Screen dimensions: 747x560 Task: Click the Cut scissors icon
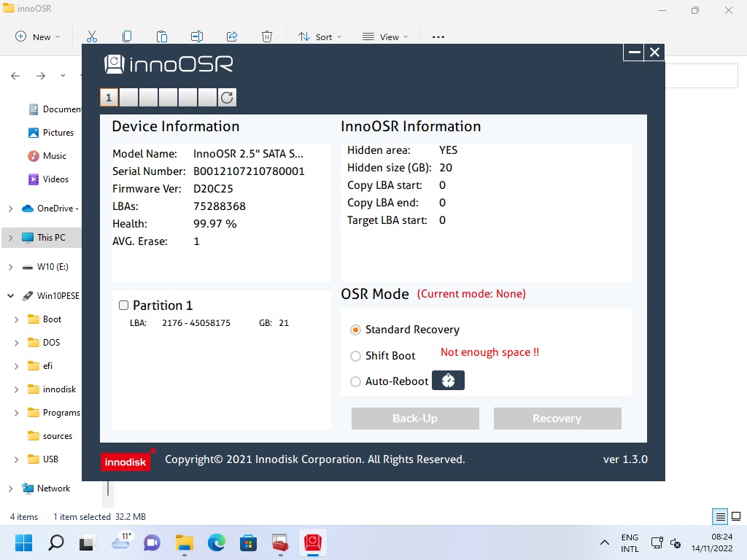pyautogui.click(x=92, y=36)
